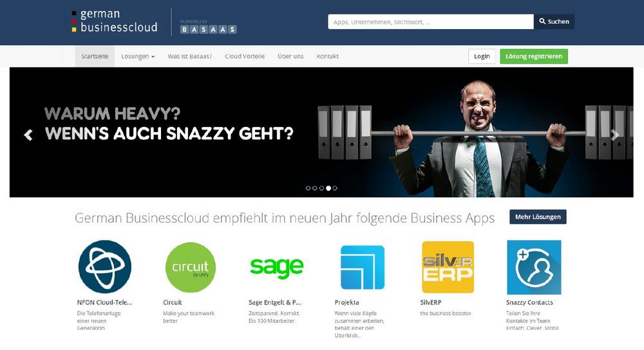Click the BASAAS logo in header
Image resolution: width=644 pixels, height=350 pixels.
point(208,26)
